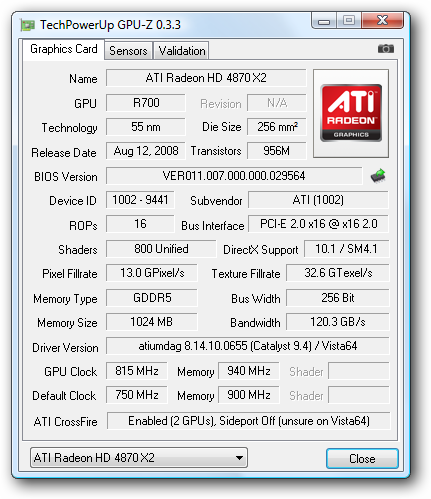431x499 pixels.
Task: Minimize the GPU-Z window
Action: click(324, 21)
